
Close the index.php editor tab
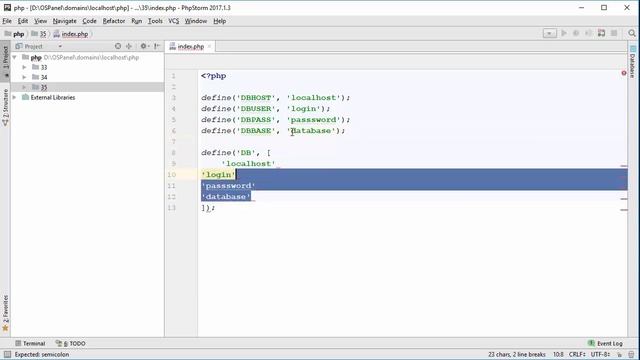coord(209,47)
